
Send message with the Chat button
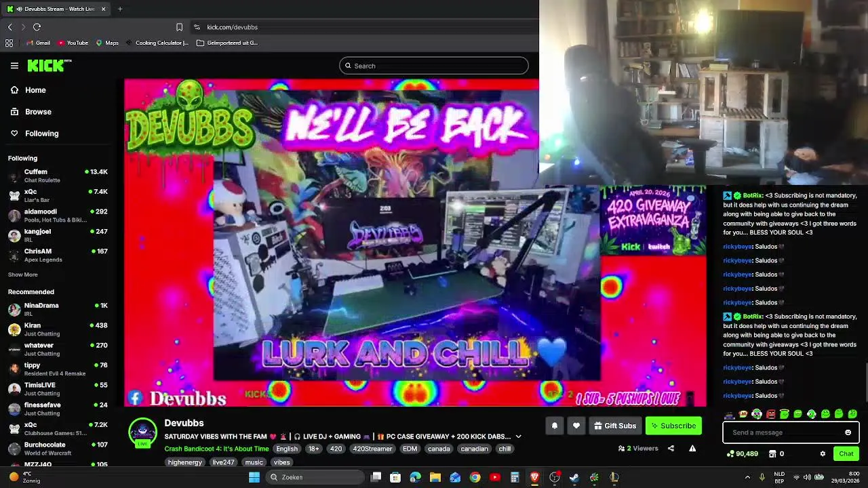pyautogui.click(x=846, y=453)
